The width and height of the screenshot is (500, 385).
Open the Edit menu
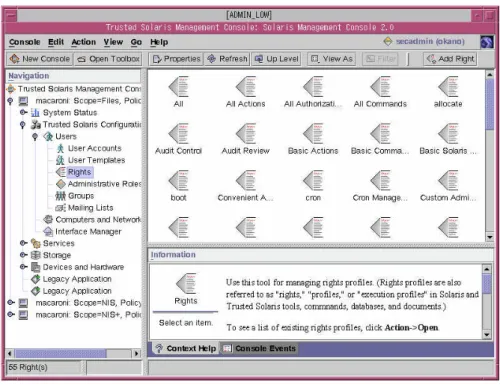point(56,42)
